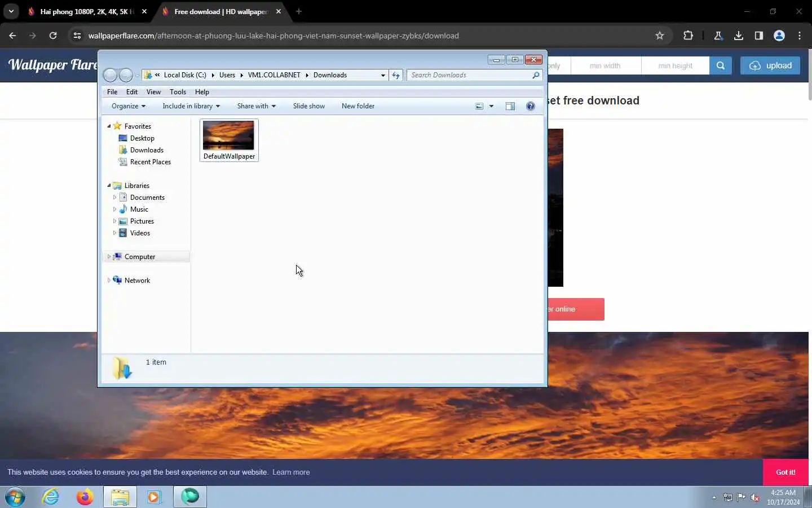The width and height of the screenshot is (812, 508).
Task: Open the Share with dropdown
Action: [x=256, y=106]
